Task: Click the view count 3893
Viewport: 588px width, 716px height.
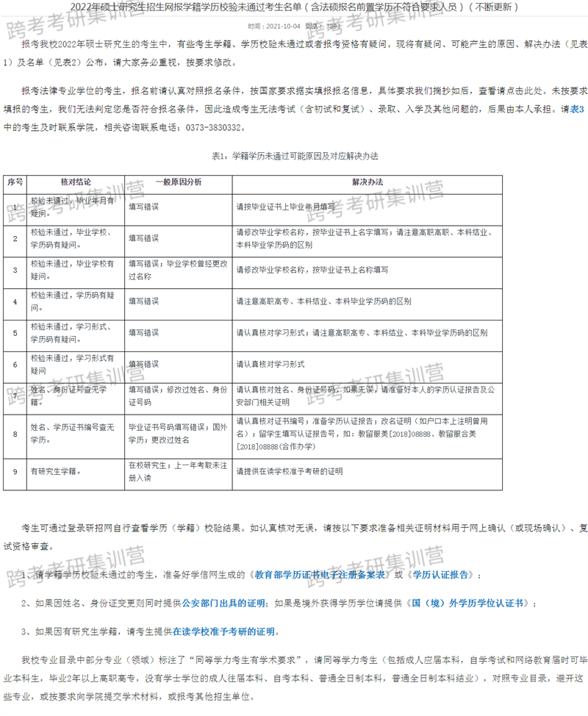Action: tap(333, 26)
